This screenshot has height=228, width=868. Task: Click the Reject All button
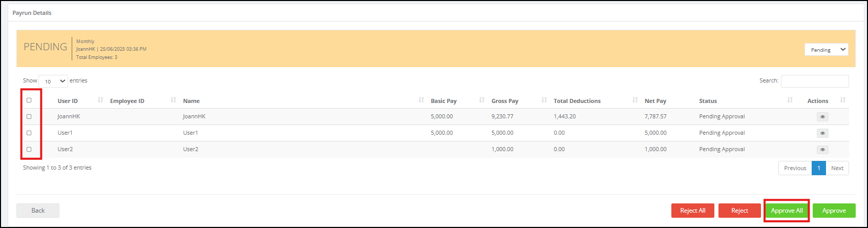coord(692,211)
